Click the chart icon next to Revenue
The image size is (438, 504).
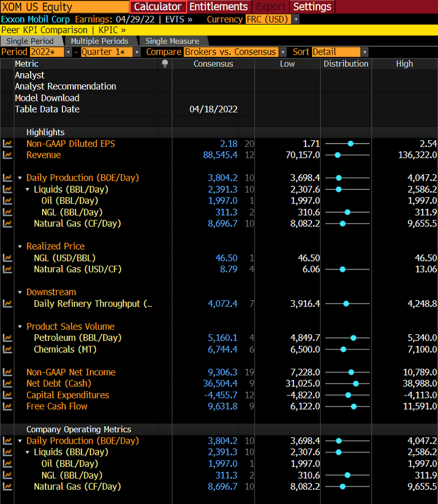[x=7, y=155]
